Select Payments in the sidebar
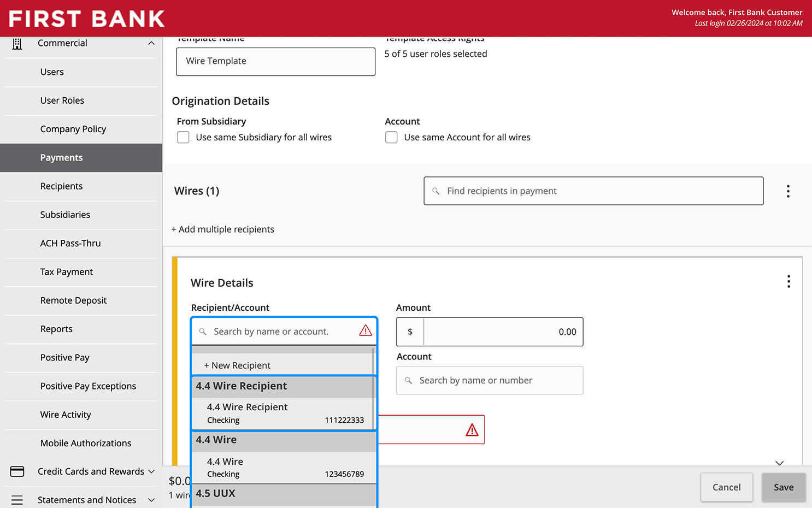Screen dimensions: 812x508 81,158
